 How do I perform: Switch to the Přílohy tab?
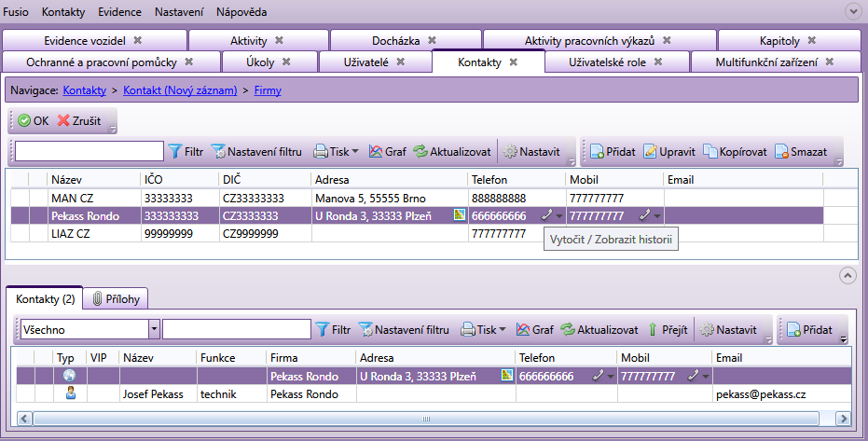pos(116,298)
